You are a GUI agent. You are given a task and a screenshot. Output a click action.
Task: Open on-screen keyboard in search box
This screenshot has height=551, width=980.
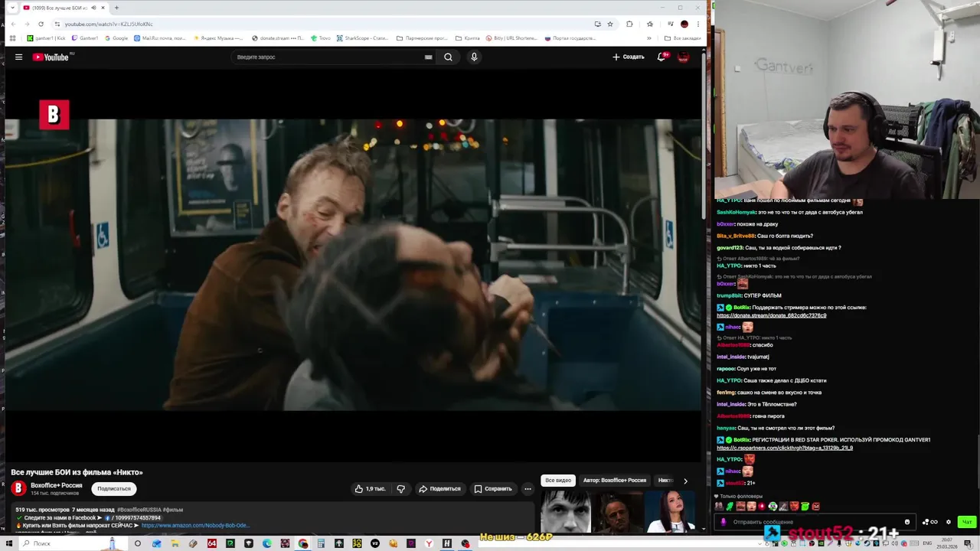click(x=428, y=57)
